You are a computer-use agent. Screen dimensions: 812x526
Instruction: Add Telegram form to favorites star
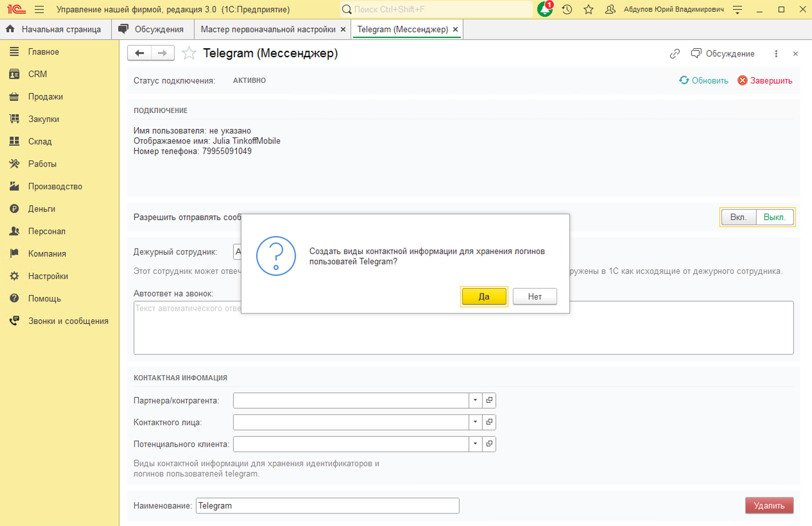tap(189, 54)
